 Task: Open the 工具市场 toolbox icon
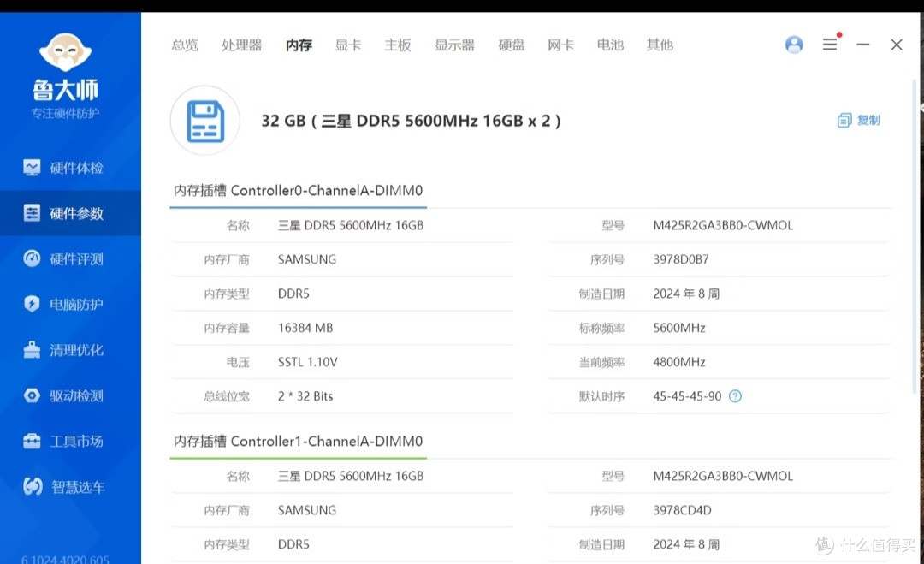click(x=32, y=441)
